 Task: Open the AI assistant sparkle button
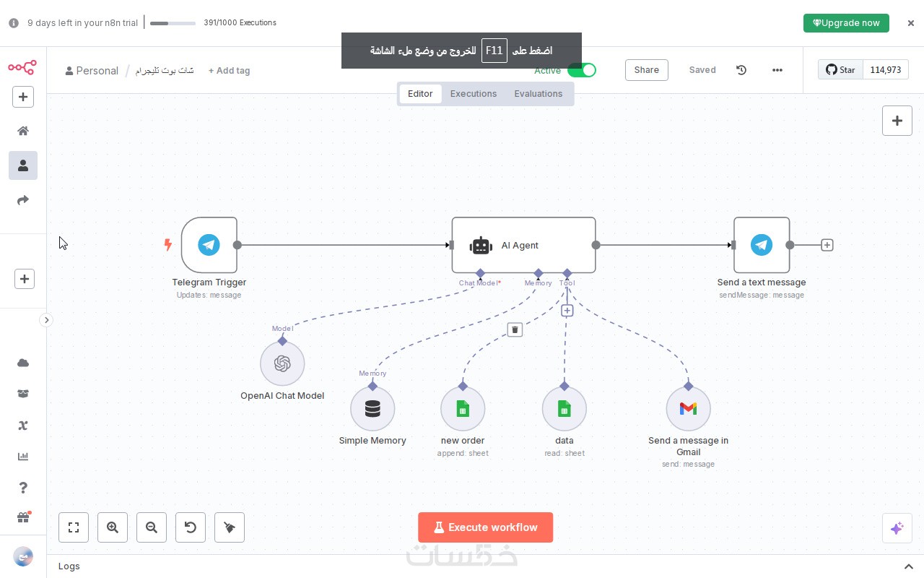point(897,528)
